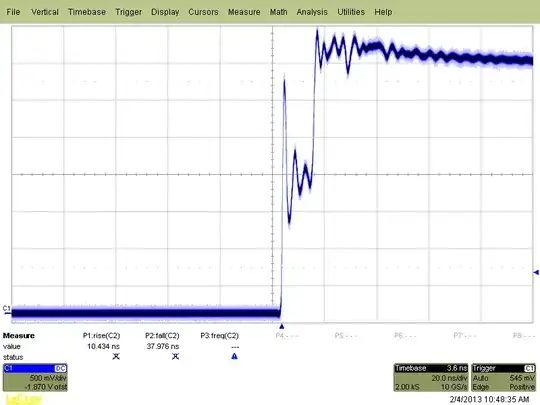
Task: Click the trigger level arrow on grid edge
Action: [536, 272]
